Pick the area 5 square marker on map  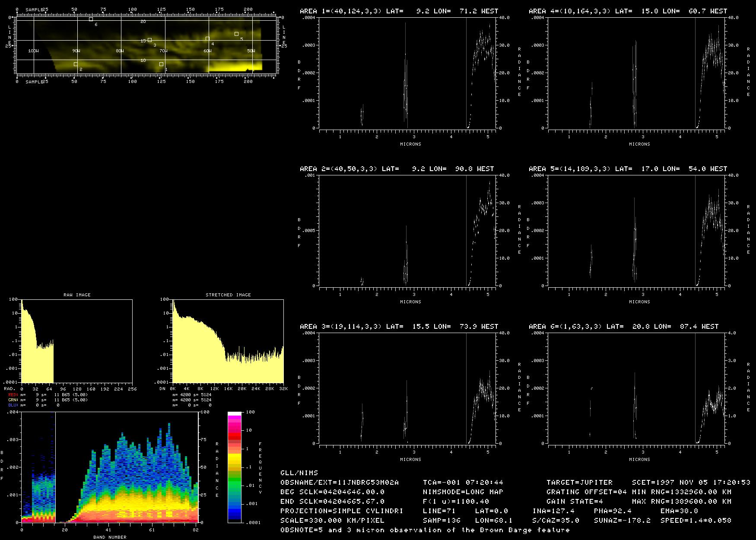(236, 34)
